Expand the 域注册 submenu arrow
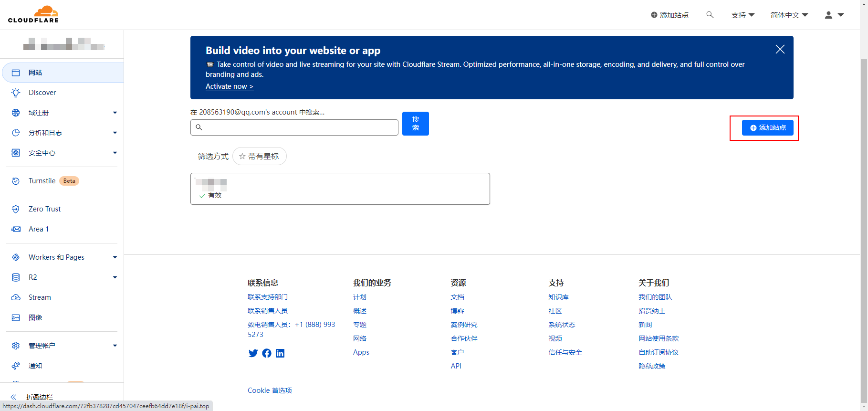 click(115, 113)
